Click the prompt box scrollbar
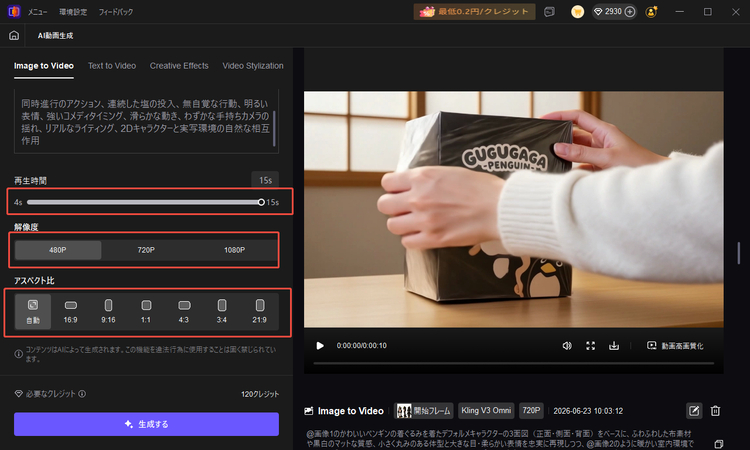This screenshot has width=750, height=450. pyautogui.click(x=274, y=128)
